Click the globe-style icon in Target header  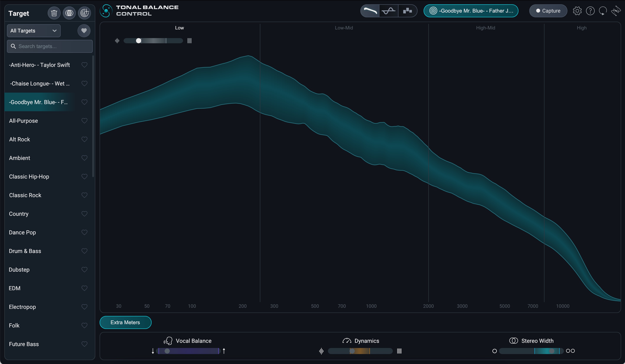[x=69, y=13]
